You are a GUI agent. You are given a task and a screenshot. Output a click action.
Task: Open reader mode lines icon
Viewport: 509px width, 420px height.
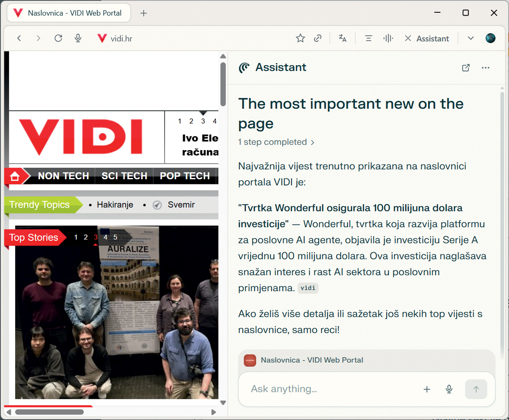click(369, 38)
